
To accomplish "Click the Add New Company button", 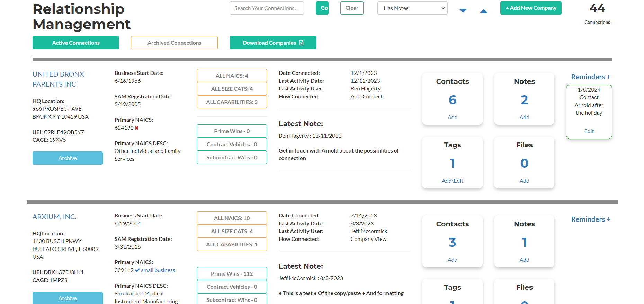I will (531, 8).
